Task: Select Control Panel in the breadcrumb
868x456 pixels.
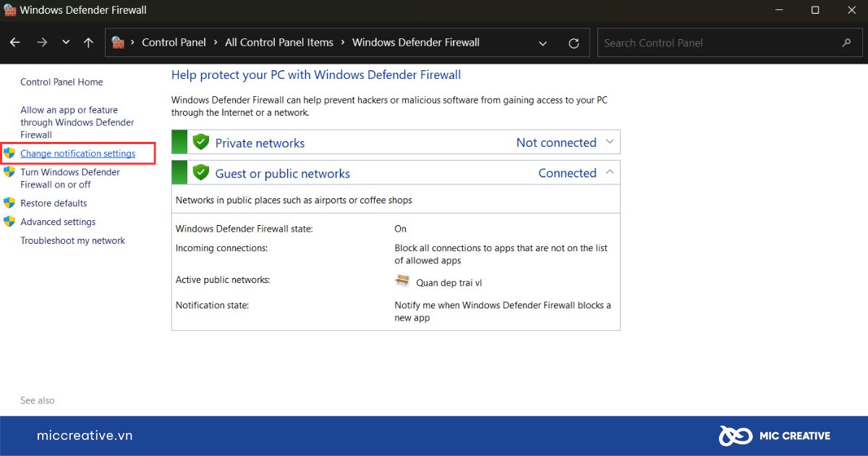Action: 174,43
